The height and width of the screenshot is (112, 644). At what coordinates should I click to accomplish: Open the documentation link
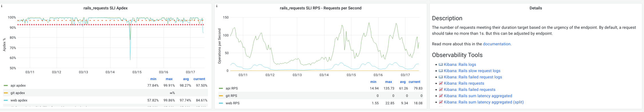pos(497,44)
